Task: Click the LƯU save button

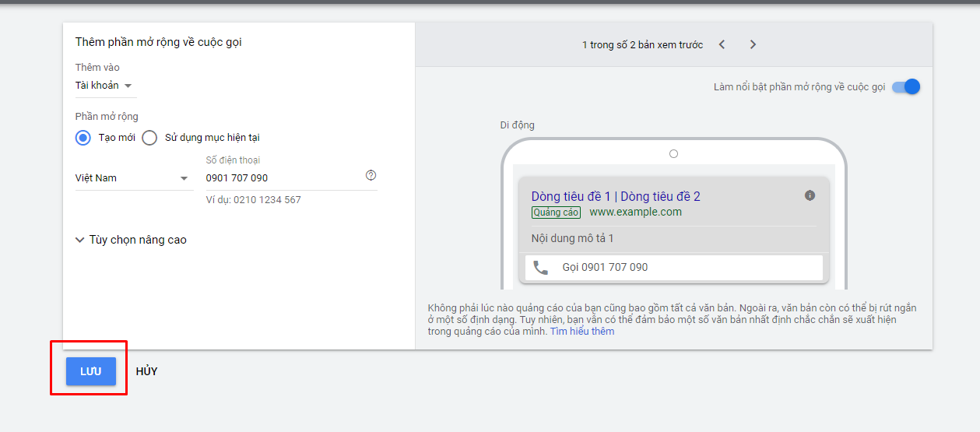Action: (91, 371)
